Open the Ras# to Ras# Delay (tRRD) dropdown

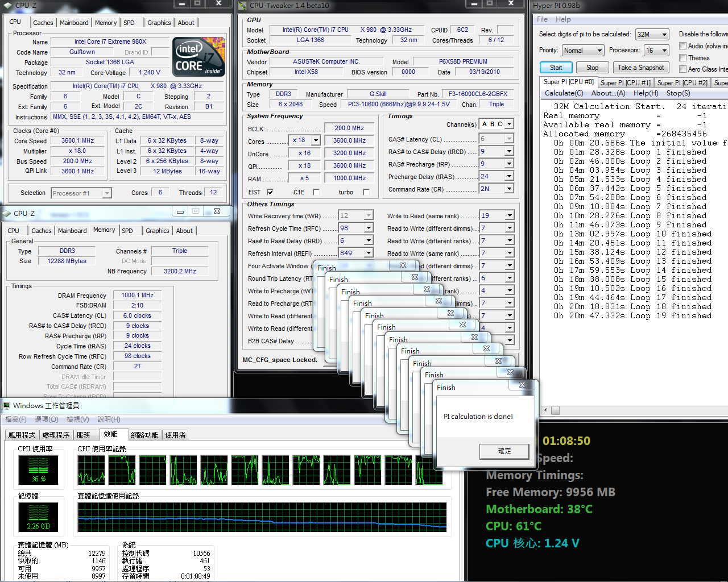click(x=369, y=240)
